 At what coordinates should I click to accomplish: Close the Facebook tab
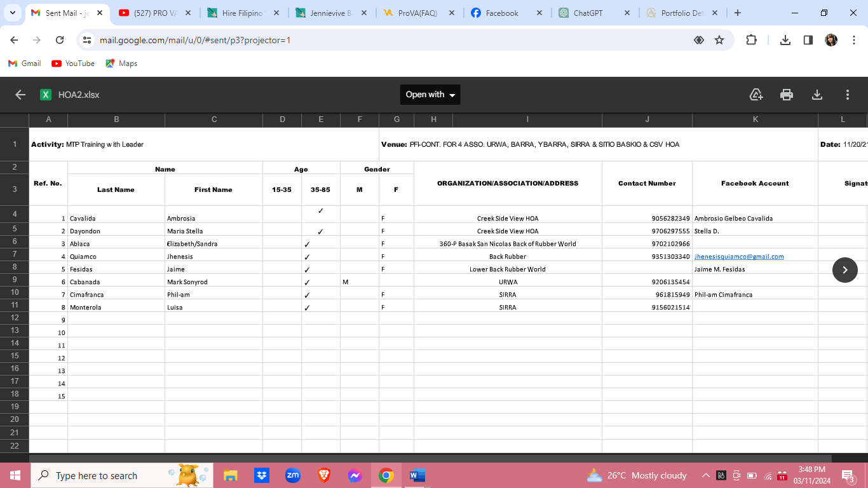click(x=539, y=13)
